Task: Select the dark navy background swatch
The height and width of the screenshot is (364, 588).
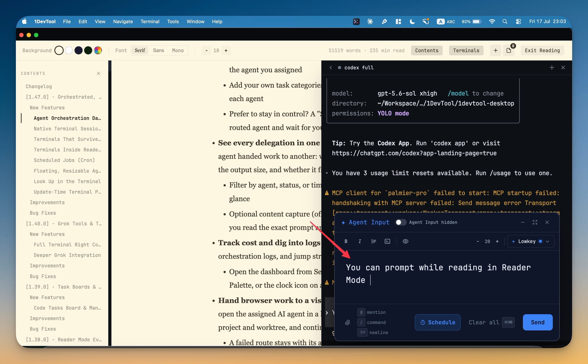Action: coord(79,50)
